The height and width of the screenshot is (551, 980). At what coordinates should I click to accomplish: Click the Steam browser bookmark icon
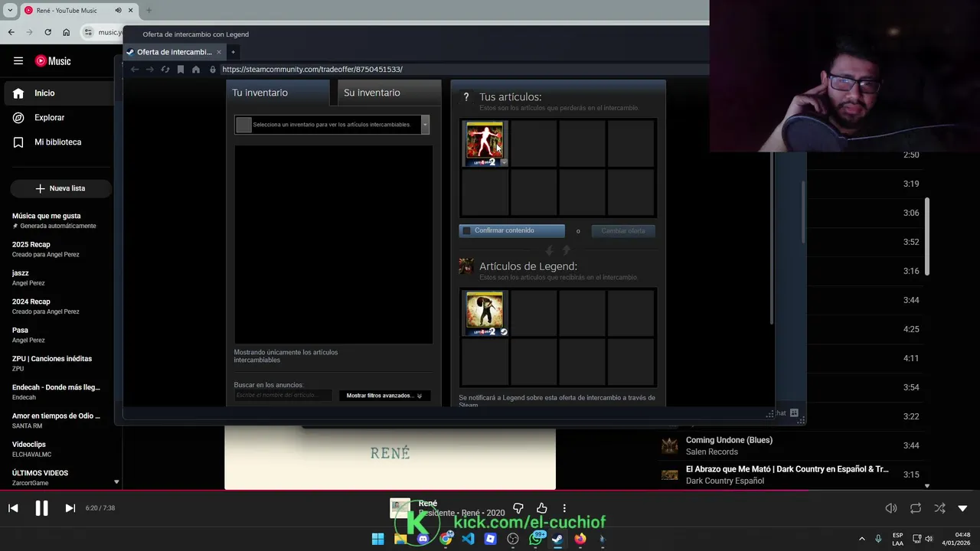tap(181, 70)
